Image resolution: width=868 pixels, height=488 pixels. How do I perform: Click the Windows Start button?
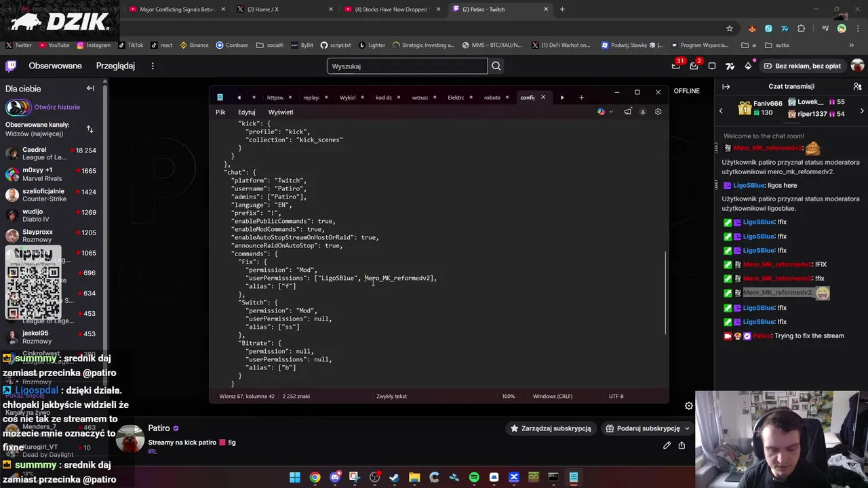click(x=295, y=477)
